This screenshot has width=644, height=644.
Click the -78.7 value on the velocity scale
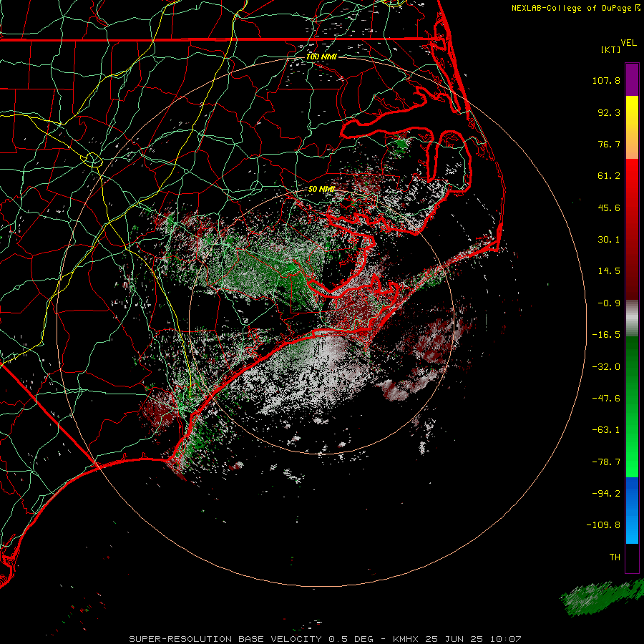(x=606, y=462)
